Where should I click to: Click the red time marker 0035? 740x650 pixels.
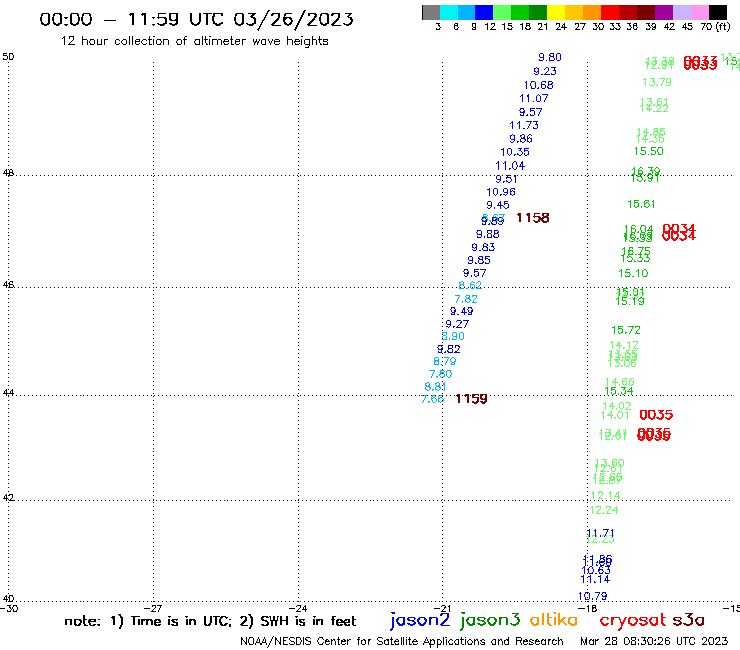click(656, 415)
